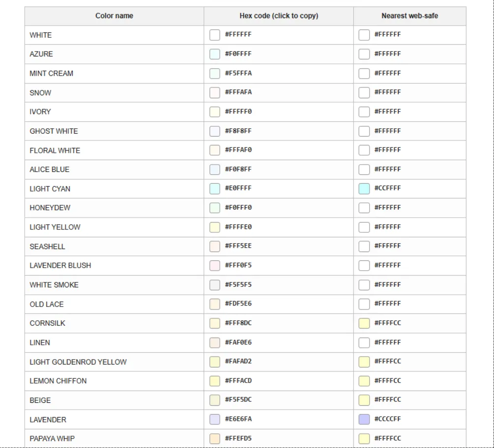
Task: Click the #F5F5DC hex code text
Action: (x=238, y=399)
